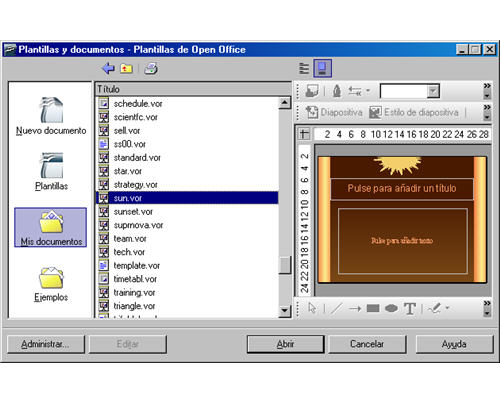
Task: Switch to document properties view
Action: coord(304,68)
